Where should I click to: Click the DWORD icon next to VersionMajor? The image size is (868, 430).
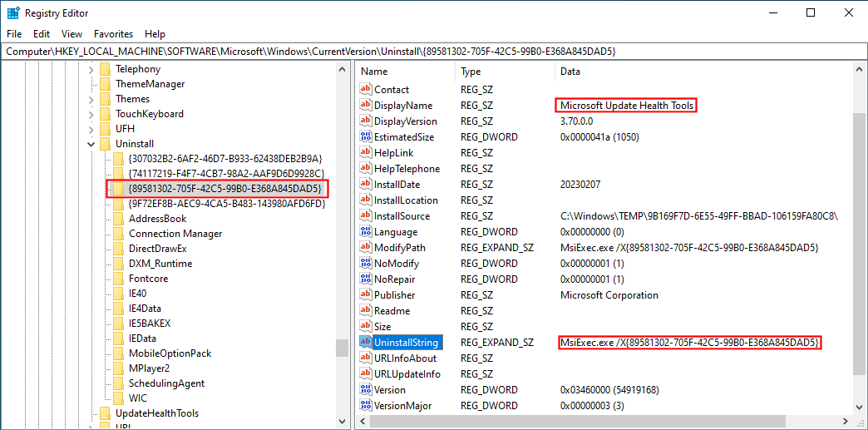[x=365, y=406]
